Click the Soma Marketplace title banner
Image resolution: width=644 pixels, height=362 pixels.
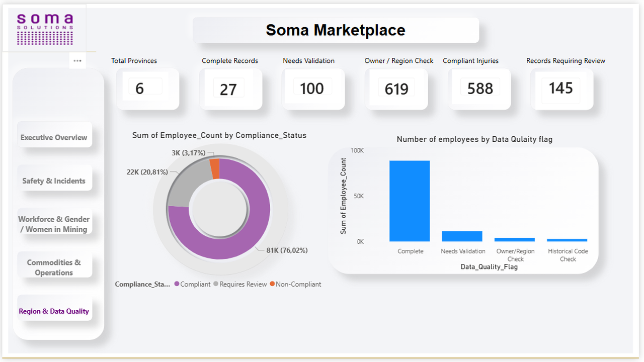pos(336,30)
